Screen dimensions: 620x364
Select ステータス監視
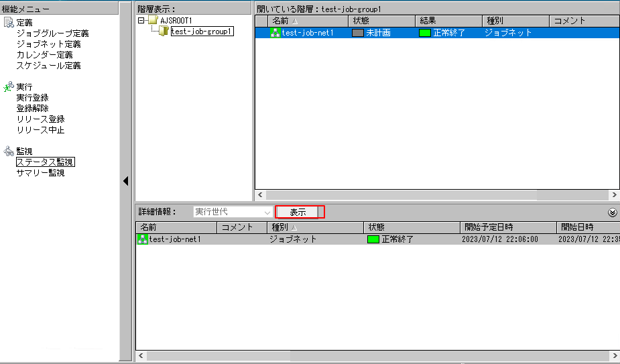click(45, 162)
